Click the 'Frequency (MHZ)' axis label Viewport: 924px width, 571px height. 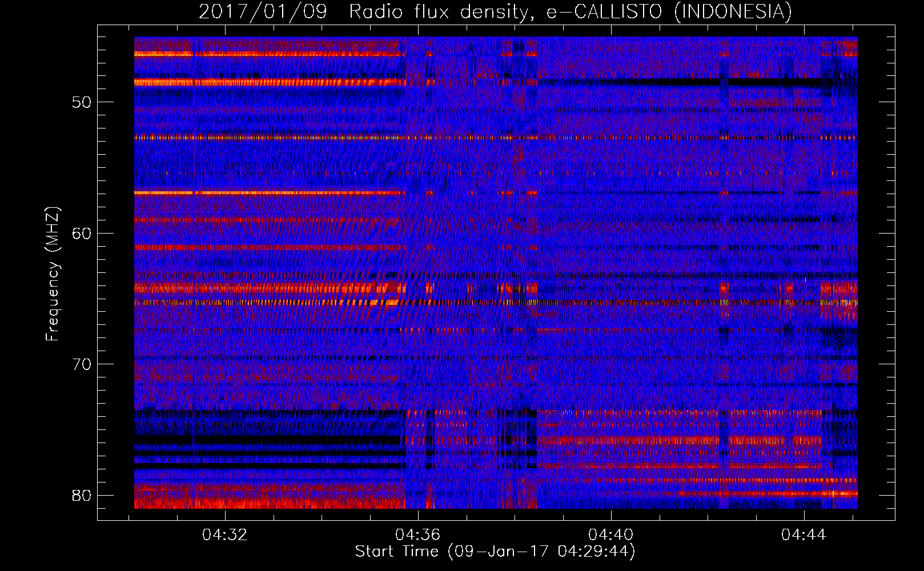click(x=53, y=274)
